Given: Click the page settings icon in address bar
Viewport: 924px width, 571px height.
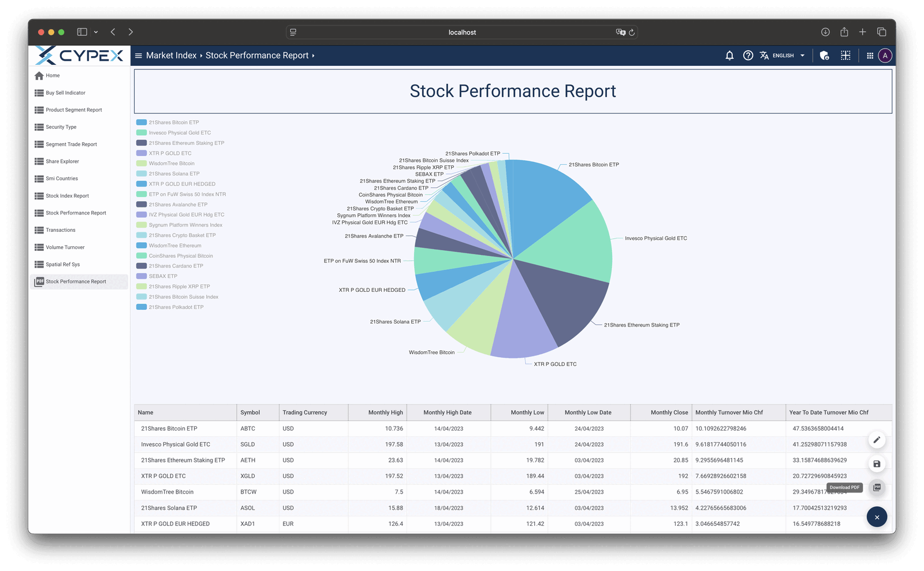Looking at the screenshot, I should (293, 32).
